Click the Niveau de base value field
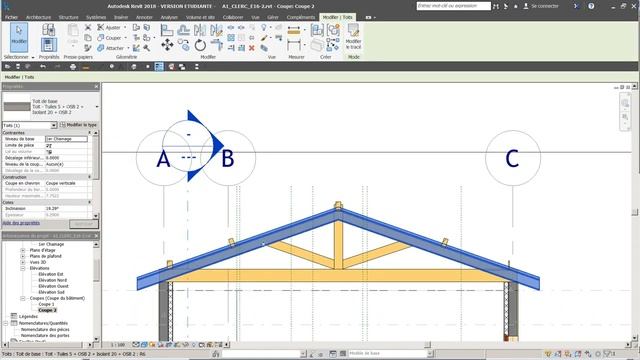The height and width of the screenshot is (360, 640). pos(66,139)
